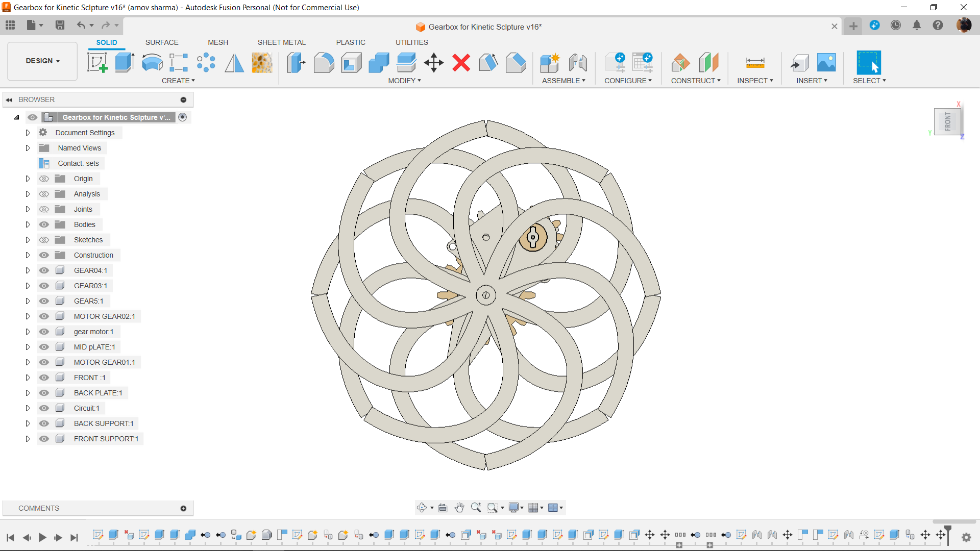
Task: Expand the Bodies folder in browser
Action: [28, 224]
